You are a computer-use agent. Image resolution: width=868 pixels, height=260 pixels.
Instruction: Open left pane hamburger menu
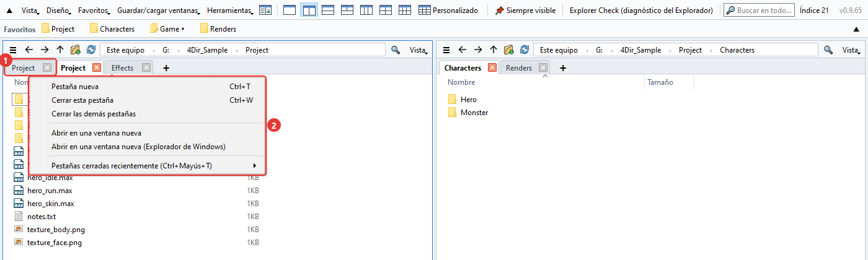tap(13, 50)
